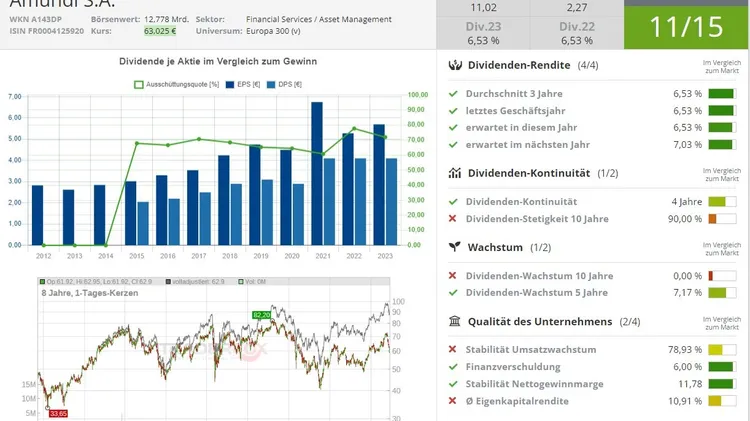Click the Europa 300 (v) universe text
Screen dimensions: 750x421
pos(273,31)
